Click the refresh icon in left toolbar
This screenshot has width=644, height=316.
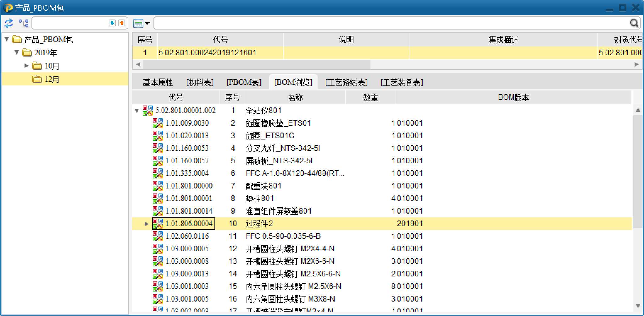9,23
